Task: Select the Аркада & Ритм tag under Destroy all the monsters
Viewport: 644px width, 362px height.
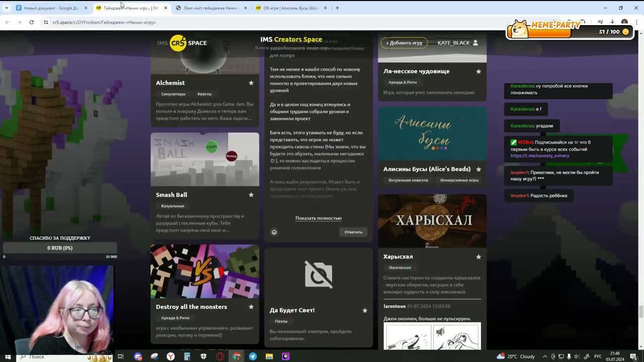Action: [175, 318]
